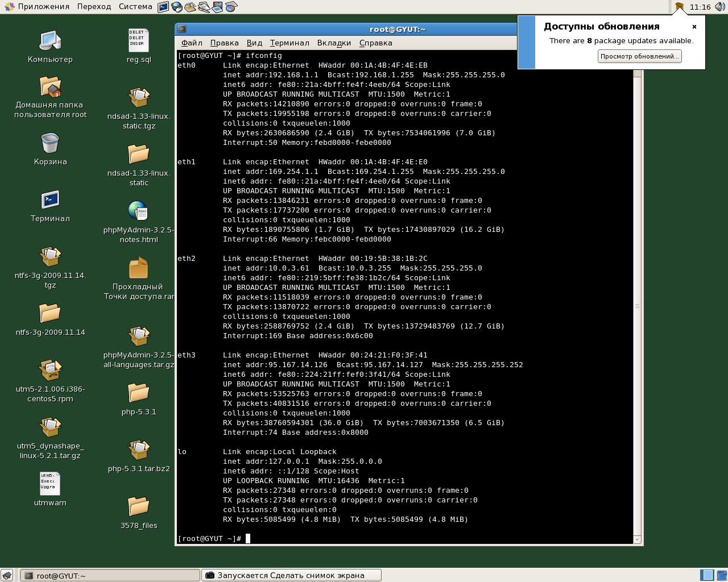Open the Правка menu in terminal
Viewport: 728px width, 582px height.
coord(224,43)
